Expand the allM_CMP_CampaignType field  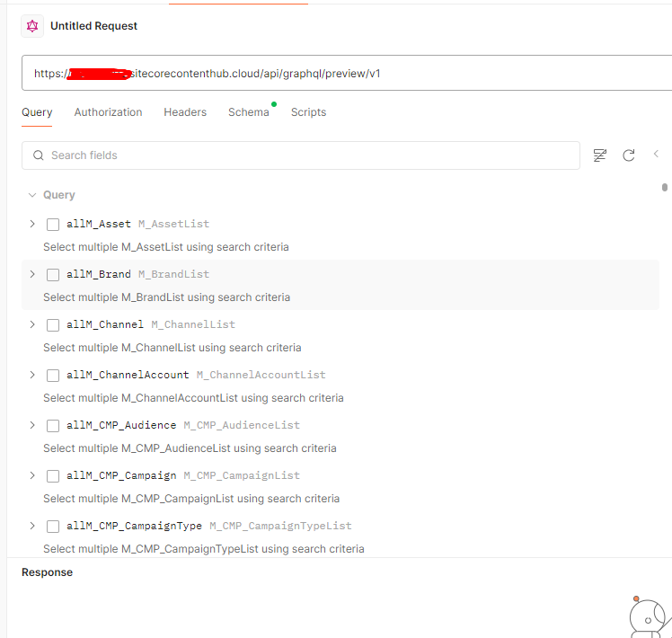point(32,526)
